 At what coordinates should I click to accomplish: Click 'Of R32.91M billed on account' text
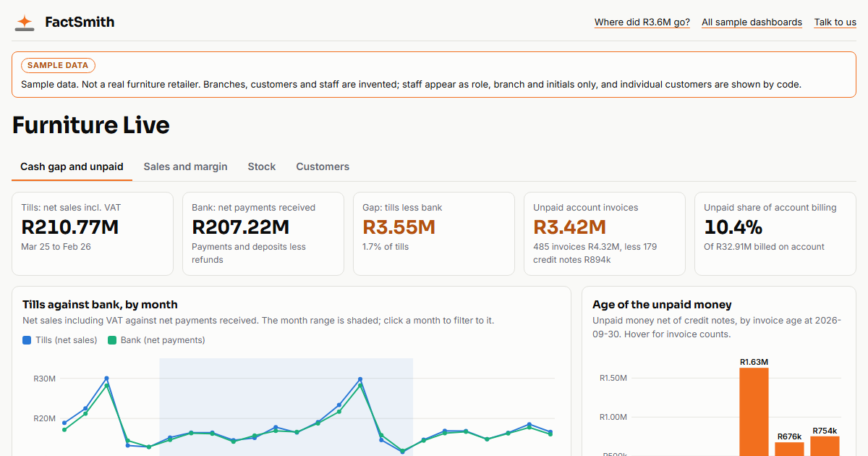tap(764, 247)
